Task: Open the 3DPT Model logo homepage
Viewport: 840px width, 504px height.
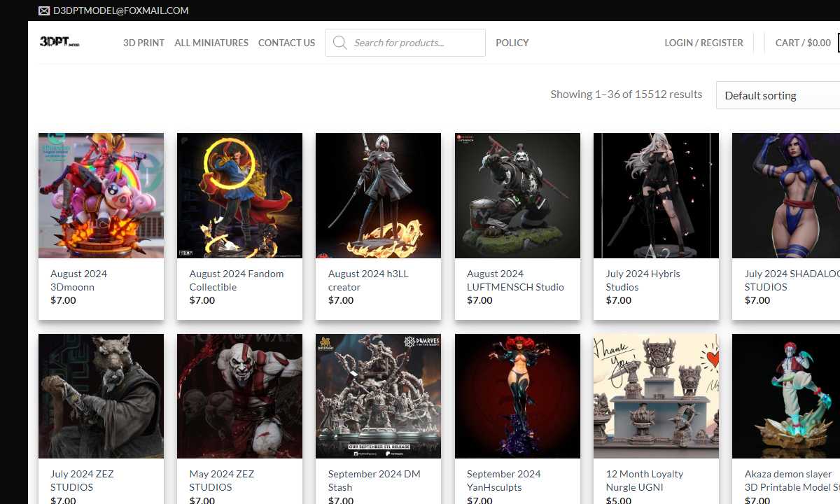Action: [x=59, y=42]
